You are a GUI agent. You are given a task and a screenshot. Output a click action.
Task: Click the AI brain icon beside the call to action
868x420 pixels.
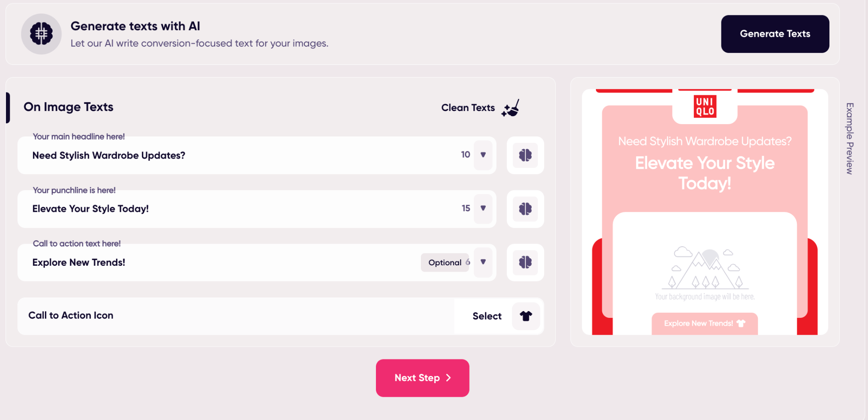[525, 262]
